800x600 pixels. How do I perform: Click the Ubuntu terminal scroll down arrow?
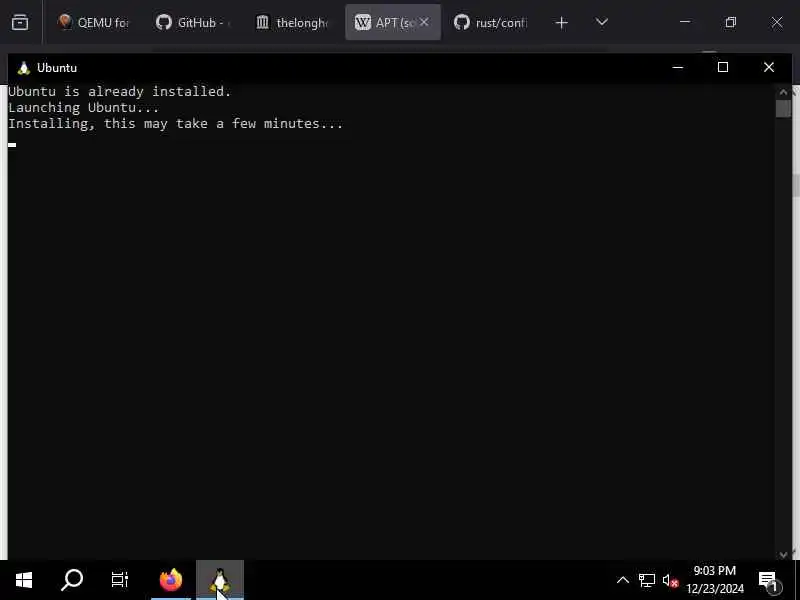[783, 554]
